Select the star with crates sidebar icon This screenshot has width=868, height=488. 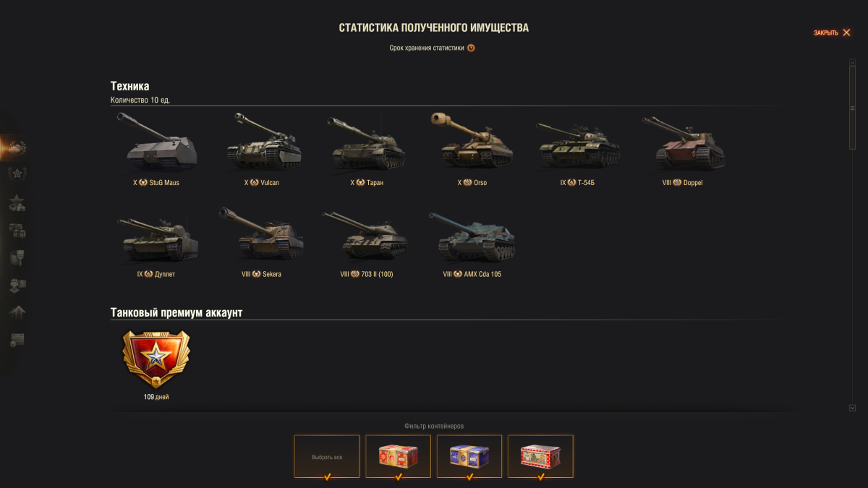pos(17,203)
